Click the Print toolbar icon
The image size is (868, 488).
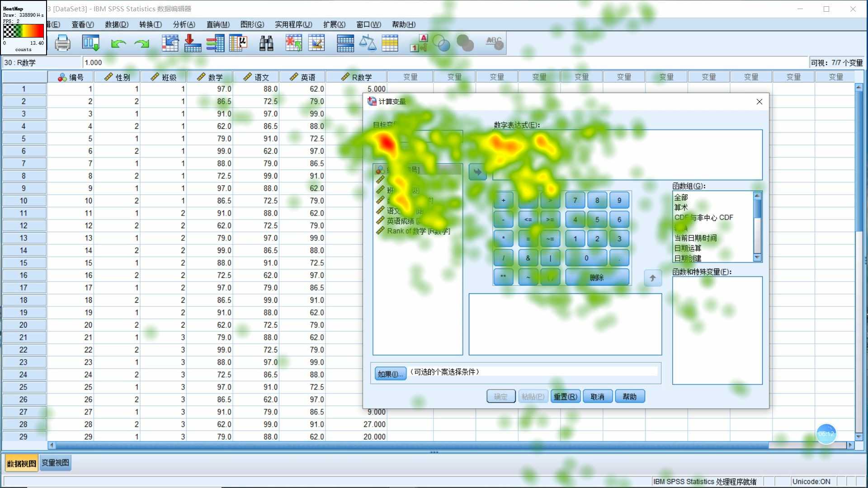[x=62, y=43]
